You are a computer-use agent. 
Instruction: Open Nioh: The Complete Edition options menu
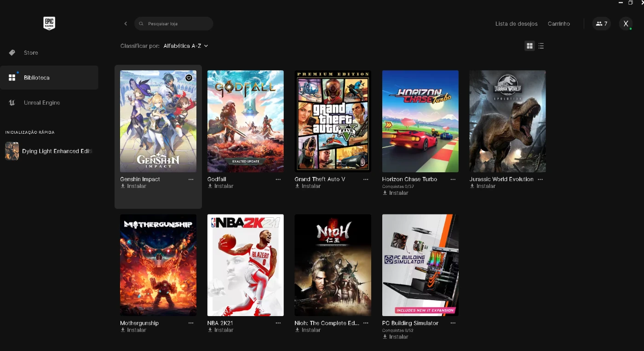(x=366, y=323)
